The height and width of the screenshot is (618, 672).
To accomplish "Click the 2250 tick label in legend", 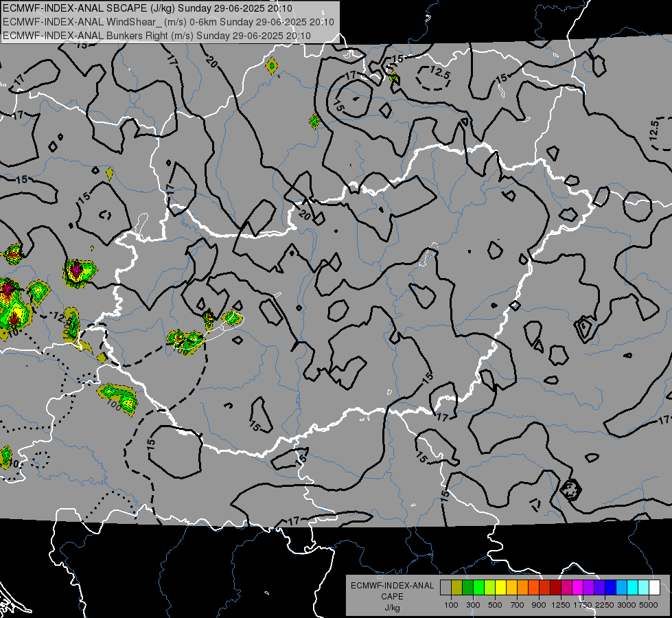I will [x=605, y=605].
